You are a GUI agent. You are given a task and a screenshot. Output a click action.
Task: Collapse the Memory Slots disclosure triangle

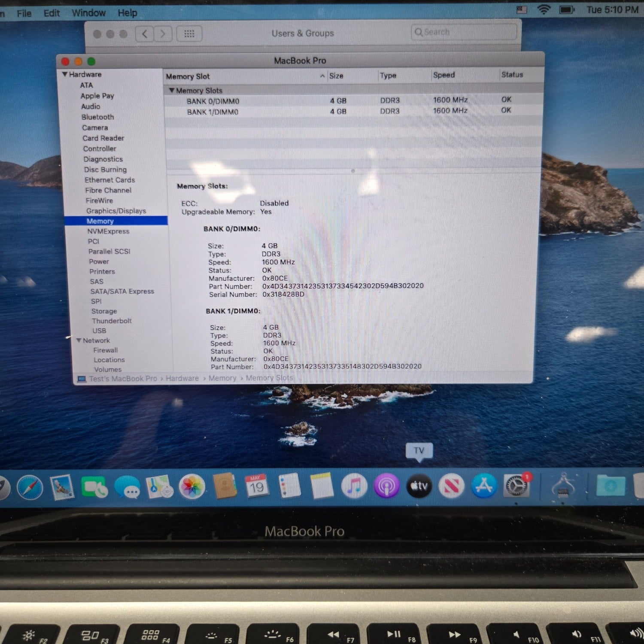tap(172, 91)
